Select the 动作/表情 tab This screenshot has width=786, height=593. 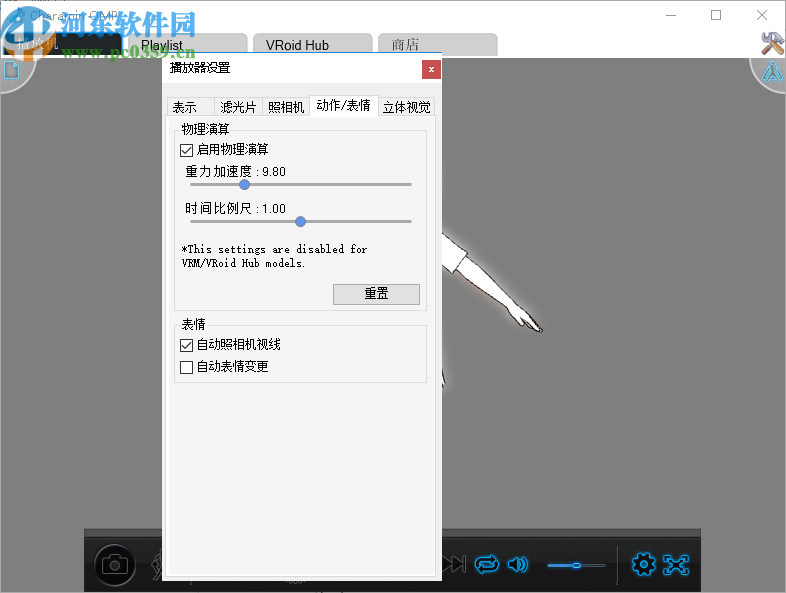coord(343,105)
